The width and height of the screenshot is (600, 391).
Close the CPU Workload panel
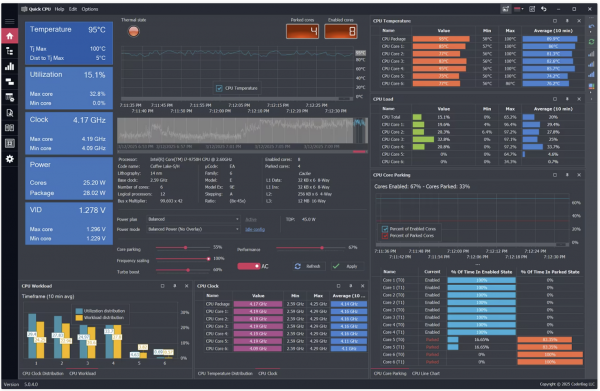[x=186, y=286]
